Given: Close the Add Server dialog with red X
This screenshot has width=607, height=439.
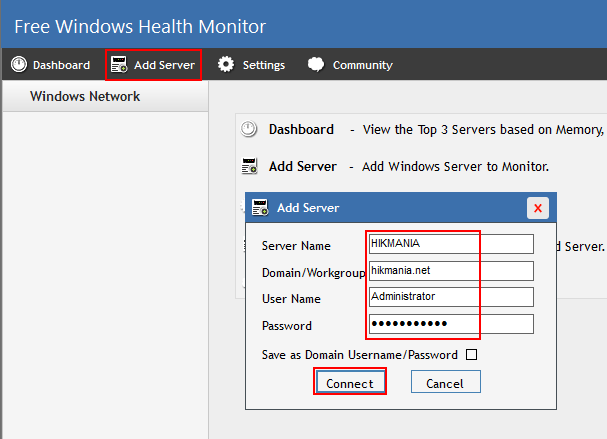Looking at the screenshot, I should [538, 208].
